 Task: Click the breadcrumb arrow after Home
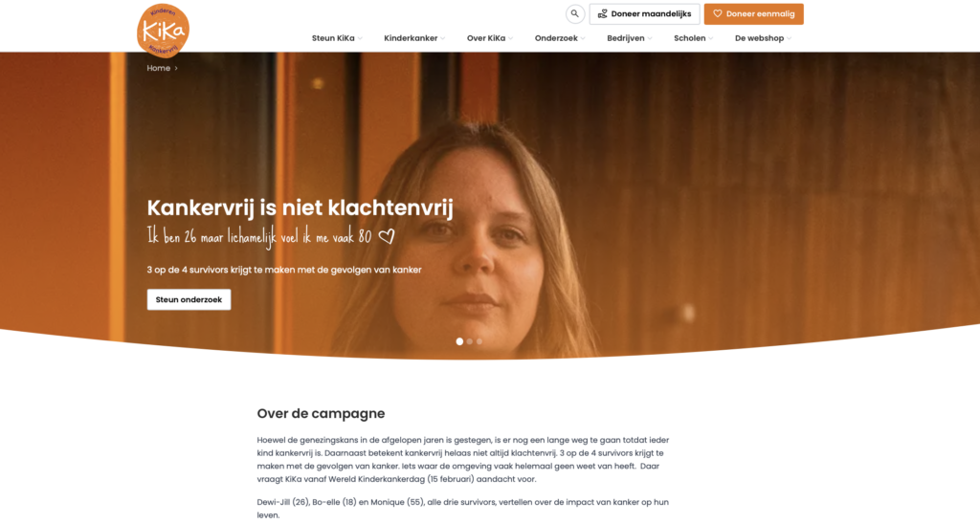click(x=176, y=68)
